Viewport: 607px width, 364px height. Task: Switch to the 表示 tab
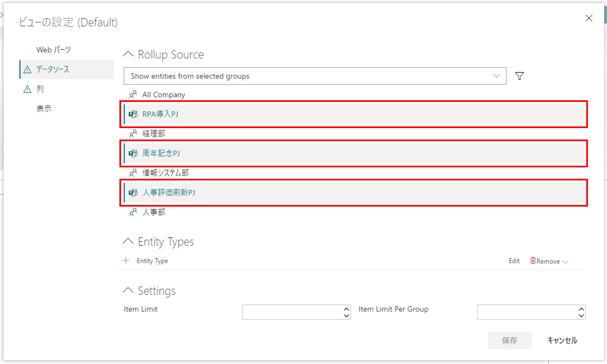tap(44, 109)
